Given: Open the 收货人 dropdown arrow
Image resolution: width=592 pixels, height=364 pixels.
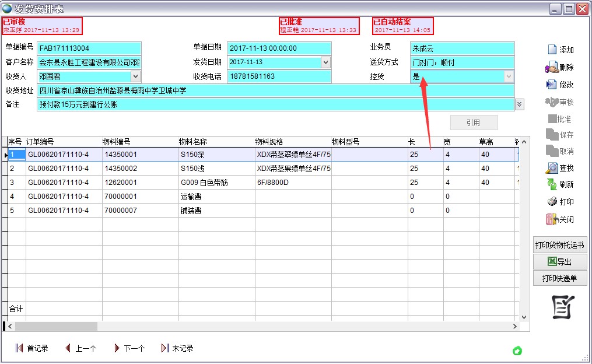Looking at the screenshot, I should tap(135, 76).
